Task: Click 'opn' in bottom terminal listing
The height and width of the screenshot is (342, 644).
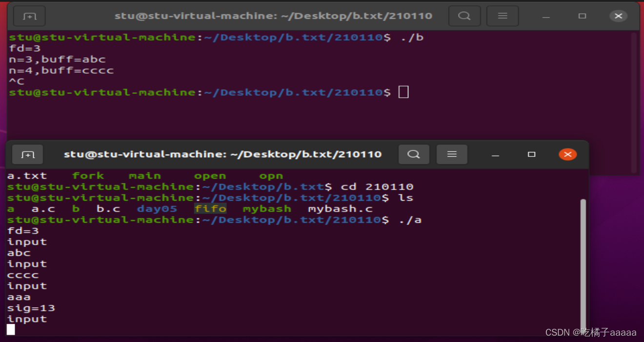Action: [271, 176]
